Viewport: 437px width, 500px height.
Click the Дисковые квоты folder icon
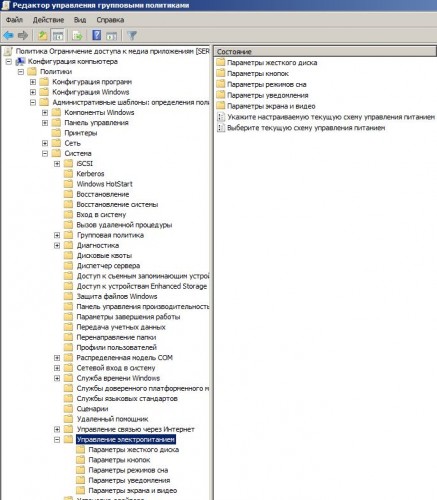coord(68,255)
